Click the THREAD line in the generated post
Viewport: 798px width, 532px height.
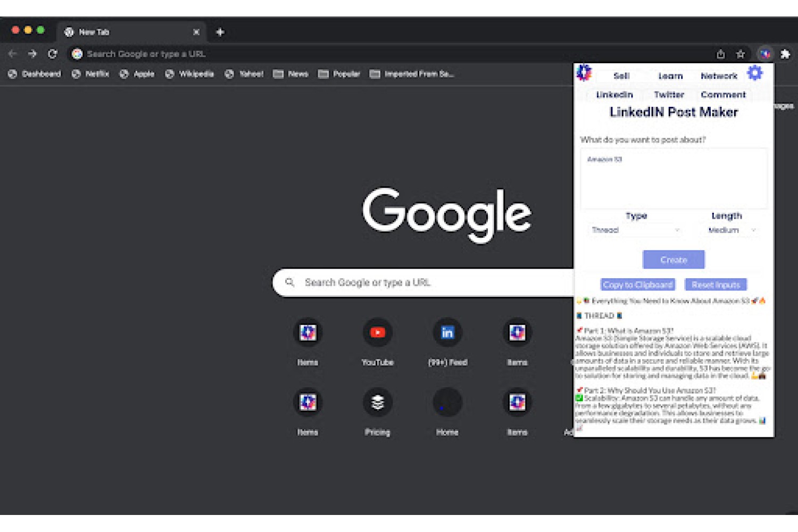click(x=600, y=315)
